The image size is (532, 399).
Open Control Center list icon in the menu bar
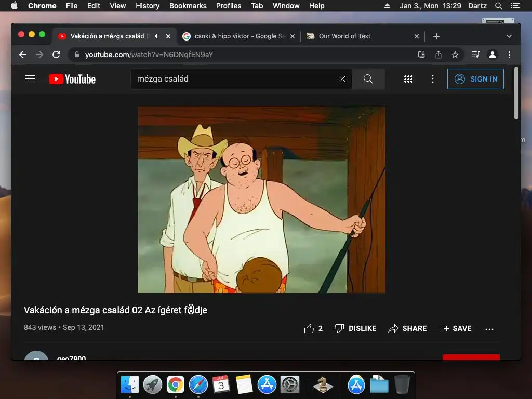coord(515,6)
